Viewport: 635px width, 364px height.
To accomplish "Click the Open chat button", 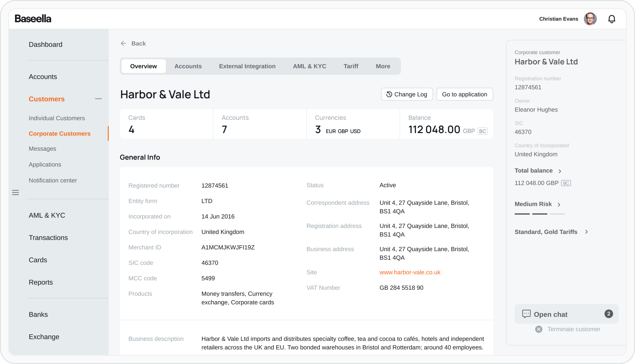I will pyautogui.click(x=567, y=314).
